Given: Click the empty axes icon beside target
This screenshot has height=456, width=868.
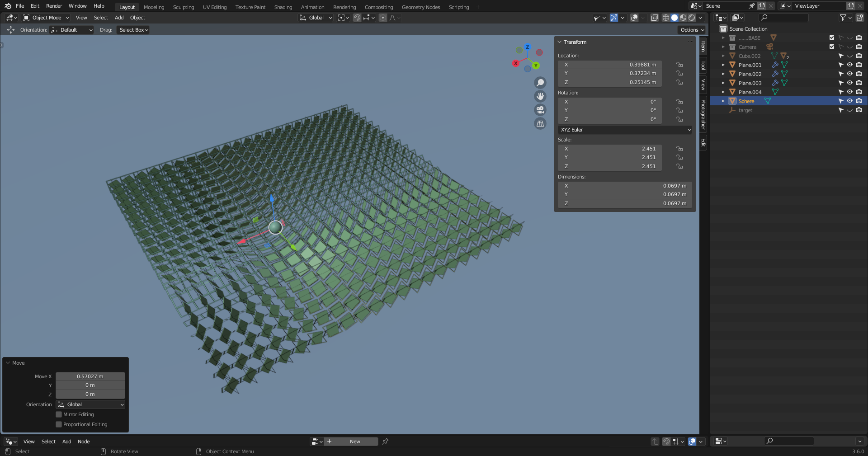Looking at the screenshot, I should pyautogui.click(x=732, y=110).
